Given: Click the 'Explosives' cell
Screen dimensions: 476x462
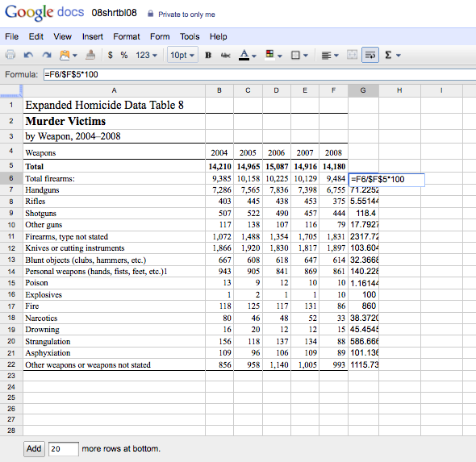Looking at the screenshot, I should click(114, 294).
